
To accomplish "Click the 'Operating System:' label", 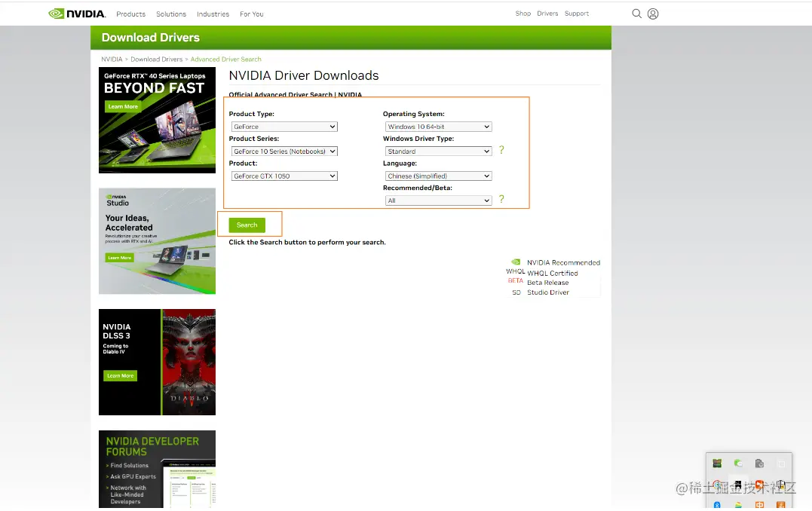I will [414, 114].
